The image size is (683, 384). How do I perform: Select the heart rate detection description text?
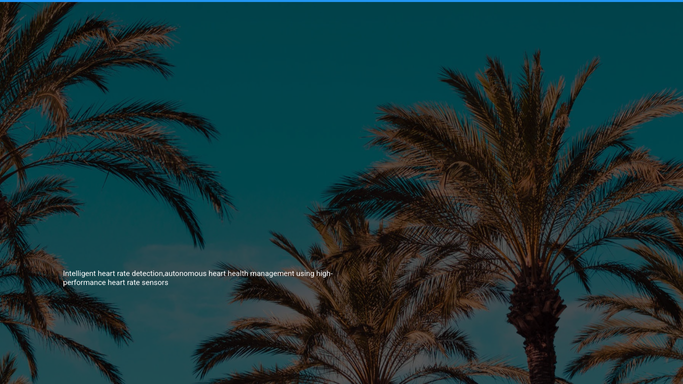(x=198, y=278)
